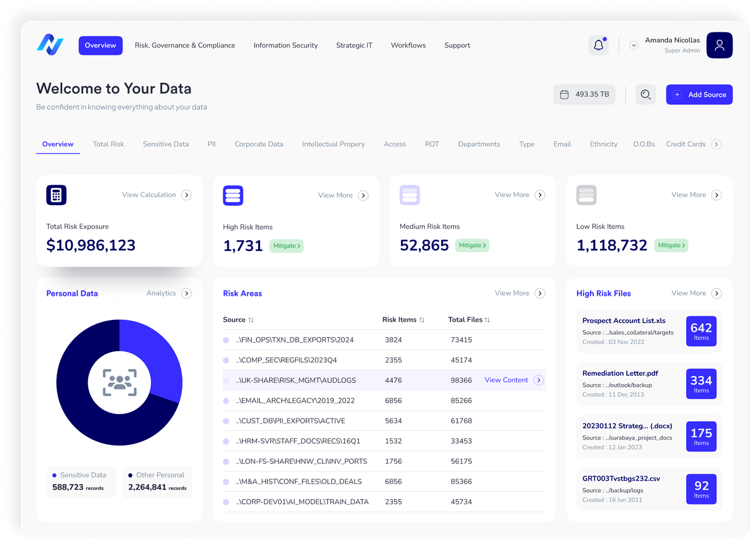
Task: Click the storage calendar icon beside 493.35 TB
Action: click(564, 95)
